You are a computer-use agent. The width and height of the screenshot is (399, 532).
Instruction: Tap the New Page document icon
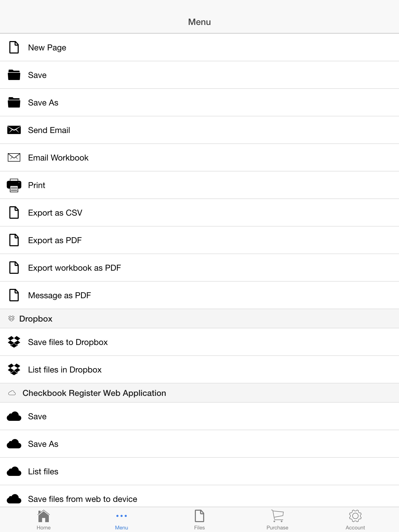[x=14, y=47]
